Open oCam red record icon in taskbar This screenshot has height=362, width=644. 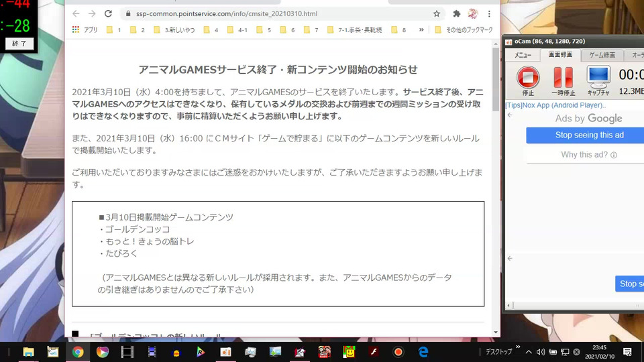[398, 352]
